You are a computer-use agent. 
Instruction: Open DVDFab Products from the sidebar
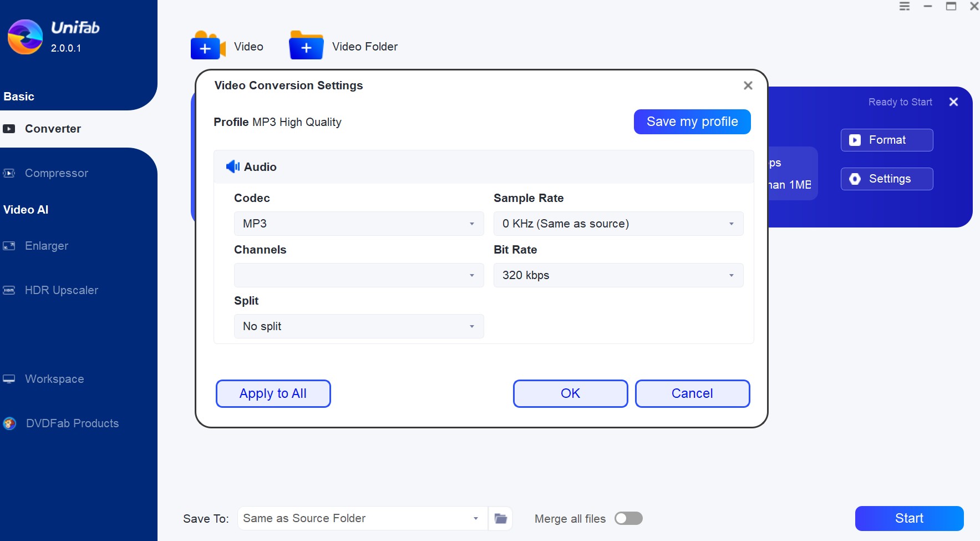(x=72, y=423)
